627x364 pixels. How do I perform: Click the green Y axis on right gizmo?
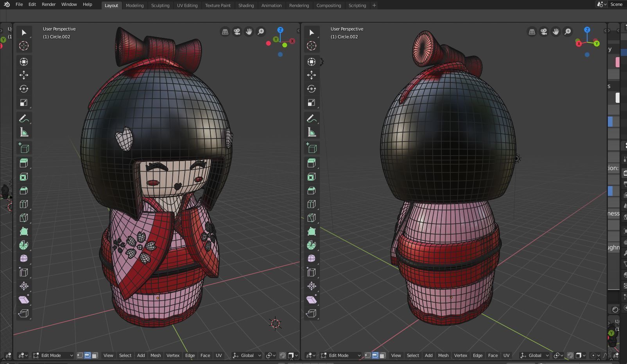click(597, 44)
